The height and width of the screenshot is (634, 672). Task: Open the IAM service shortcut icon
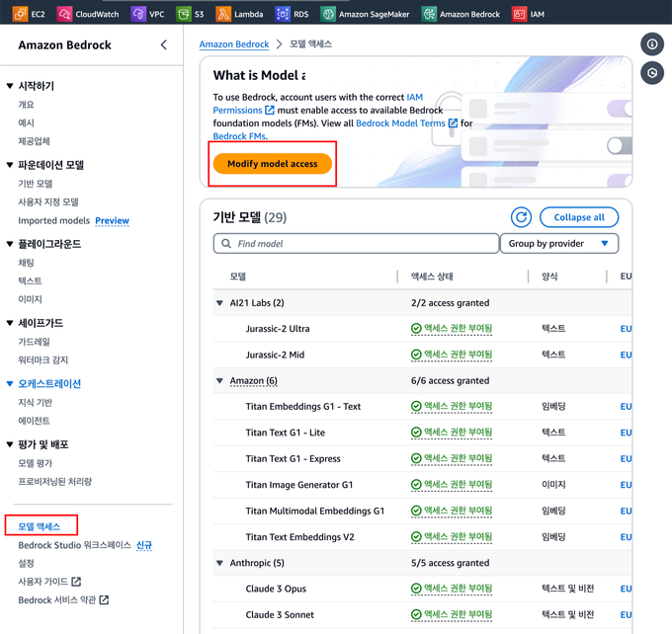(x=519, y=14)
